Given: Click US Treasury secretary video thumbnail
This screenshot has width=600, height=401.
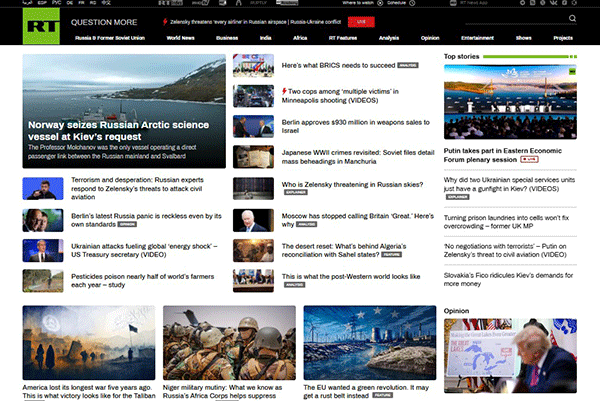Looking at the screenshot, I should click(x=43, y=250).
